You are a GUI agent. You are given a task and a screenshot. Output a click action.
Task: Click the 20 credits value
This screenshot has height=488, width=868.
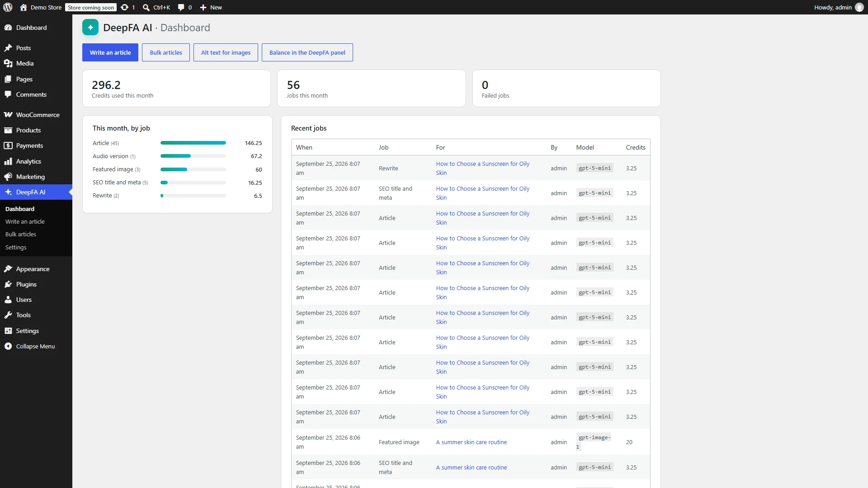629,442
